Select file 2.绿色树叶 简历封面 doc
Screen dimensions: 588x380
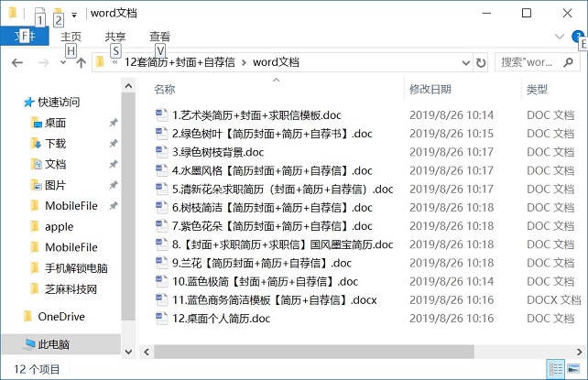pyautogui.click(x=272, y=134)
